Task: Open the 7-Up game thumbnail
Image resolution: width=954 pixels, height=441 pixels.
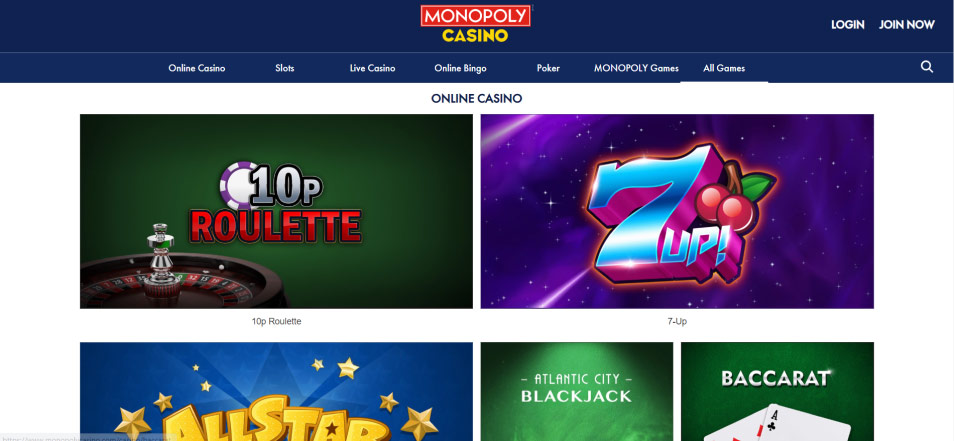Action: click(677, 211)
